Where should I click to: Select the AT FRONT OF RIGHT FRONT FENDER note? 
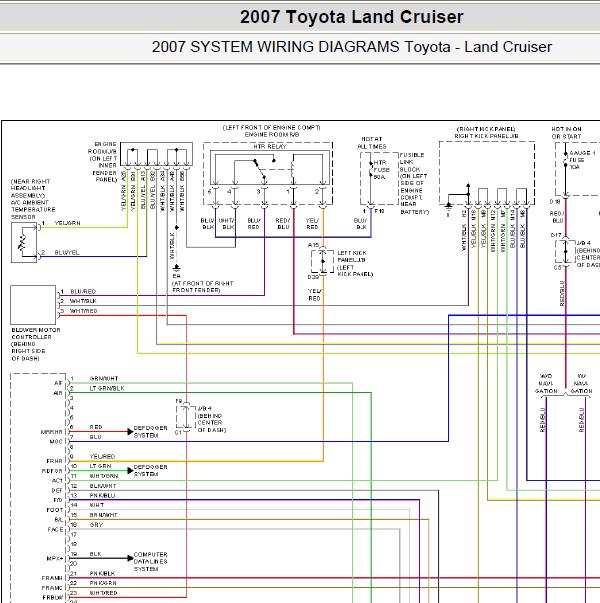pyautogui.click(x=203, y=287)
